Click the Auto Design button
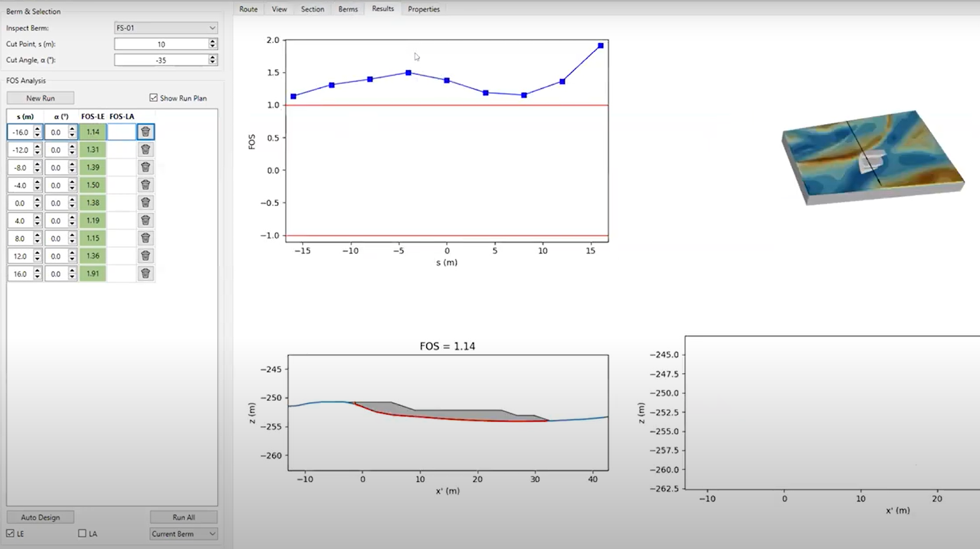The image size is (980, 549). click(x=41, y=517)
